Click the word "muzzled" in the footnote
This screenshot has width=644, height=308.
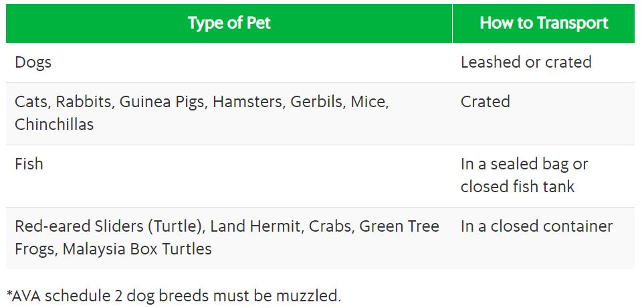[x=310, y=295]
